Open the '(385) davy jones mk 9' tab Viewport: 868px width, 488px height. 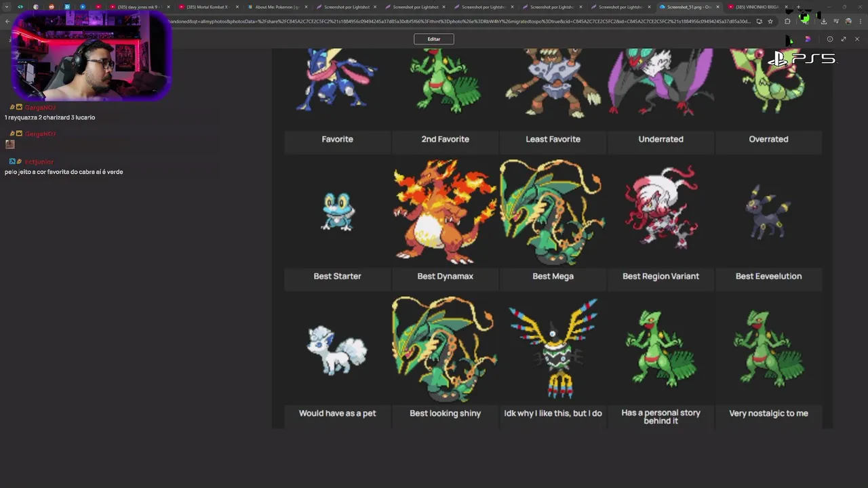[137, 7]
